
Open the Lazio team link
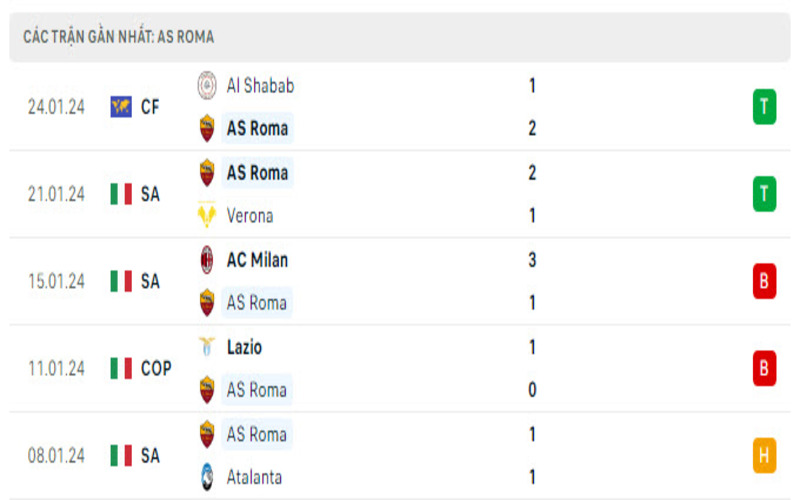245,347
